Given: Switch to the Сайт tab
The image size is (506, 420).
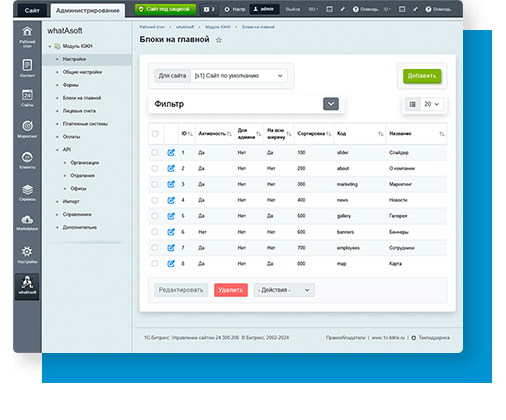Looking at the screenshot, I should [32, 10].
